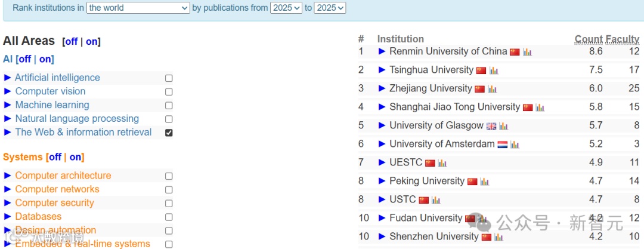
Task: Click the Shenzhen University name
Action: click(434, 236)
